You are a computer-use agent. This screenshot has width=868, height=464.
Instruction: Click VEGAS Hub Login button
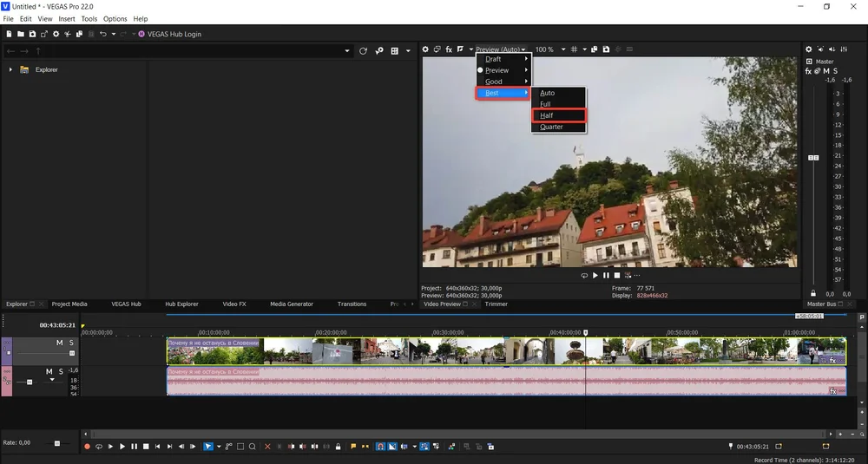pos(169,34)
